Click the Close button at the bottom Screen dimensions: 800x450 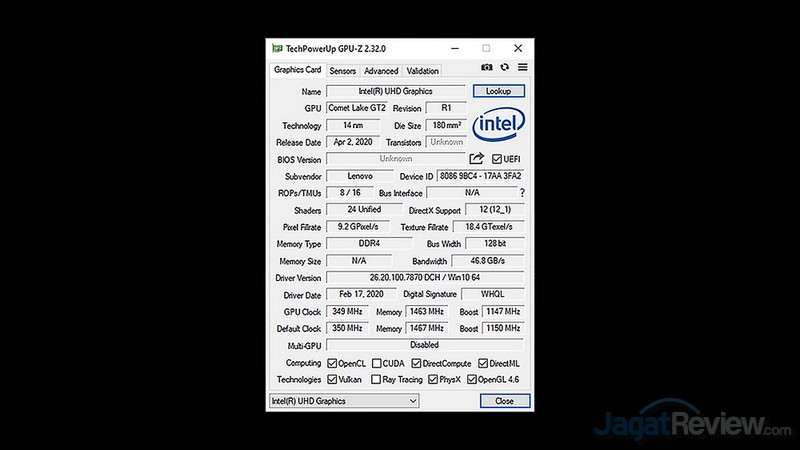pyautogui.click(x=504, y=401)
